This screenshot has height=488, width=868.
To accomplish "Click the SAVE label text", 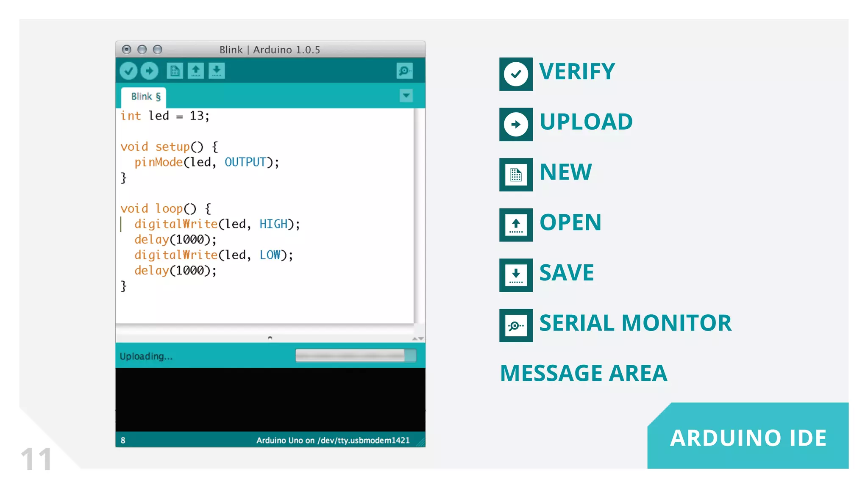I will 567,272.
